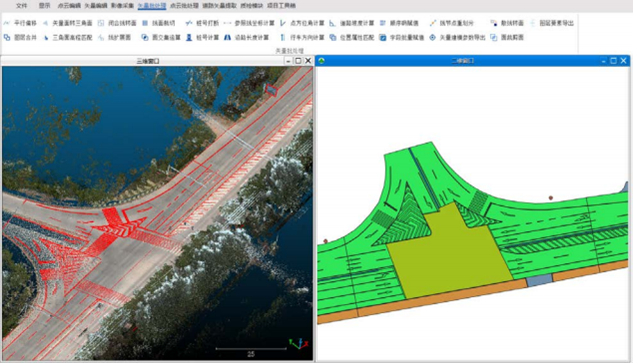Switch to the 道路矢量提取 ribbon tab
Image resolution: width=633 pixels, height=363 pixels.
pyautogui.click(x=219, y=6)
